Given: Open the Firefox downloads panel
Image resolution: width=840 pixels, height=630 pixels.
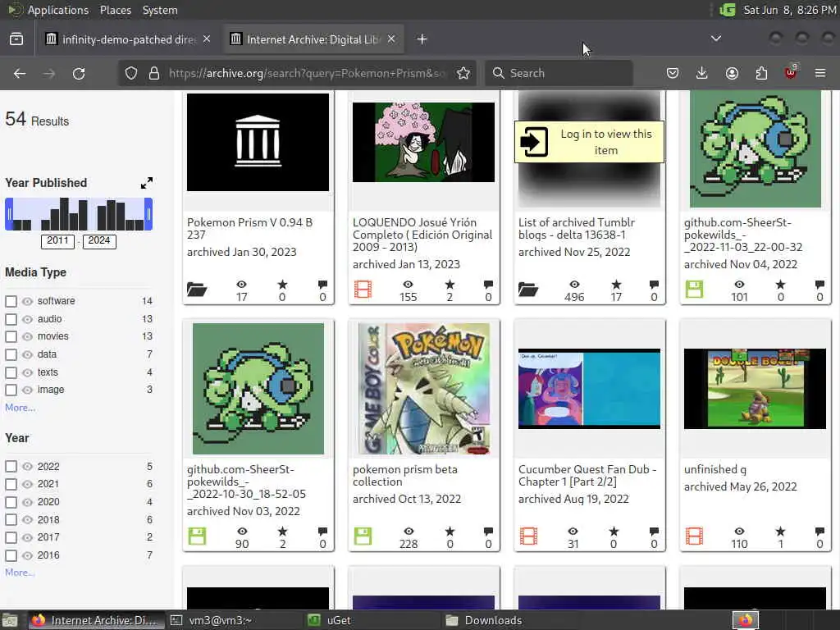Looking at the screenshot, I should click(702, 73).
